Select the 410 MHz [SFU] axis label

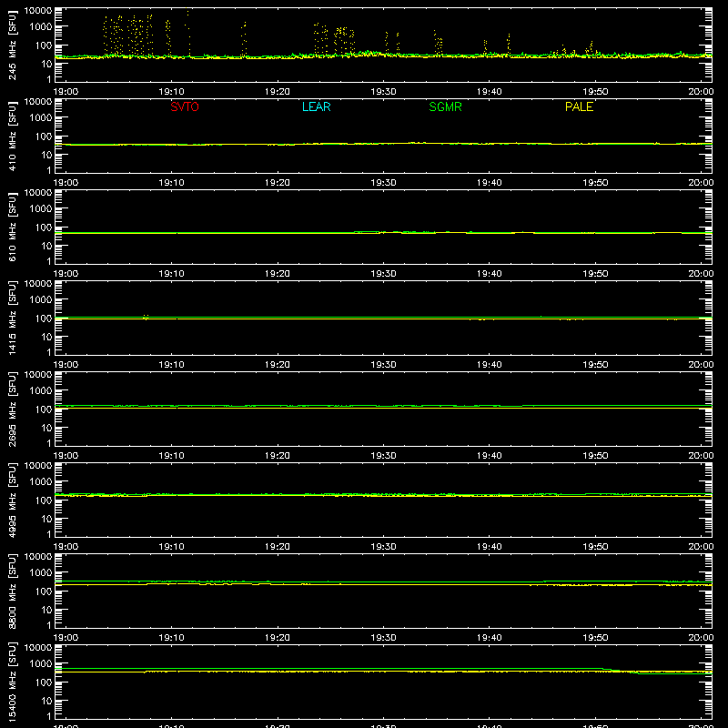12,136
